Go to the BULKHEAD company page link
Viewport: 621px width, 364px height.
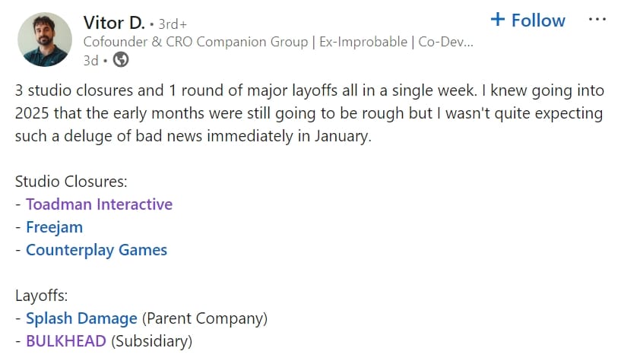[66, 341]
